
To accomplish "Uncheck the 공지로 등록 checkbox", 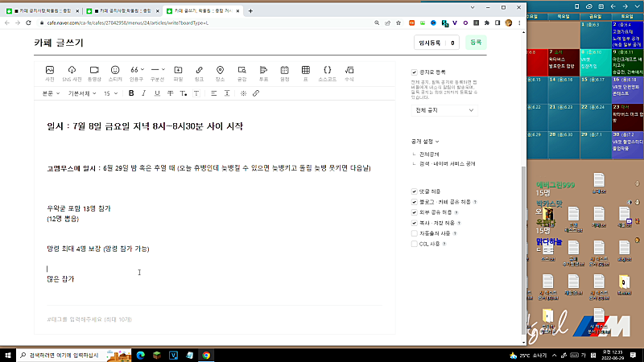I will pos(415,72).
